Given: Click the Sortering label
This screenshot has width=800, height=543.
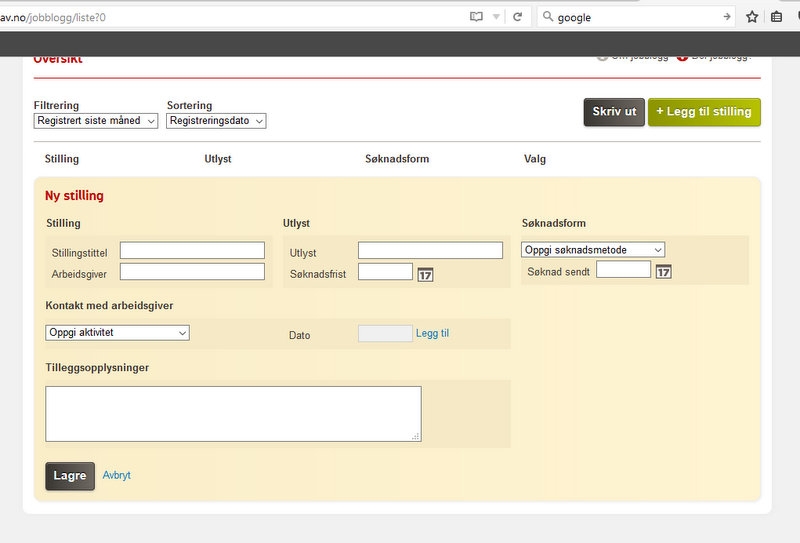Looking at the screenshot, I should [x=189, y=105].
